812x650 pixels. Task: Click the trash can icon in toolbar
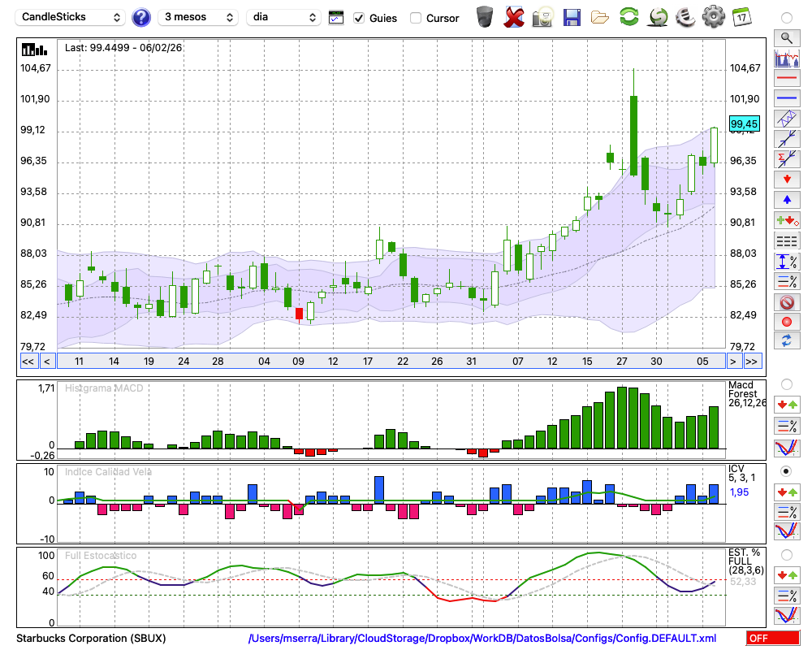click(485, 16)
